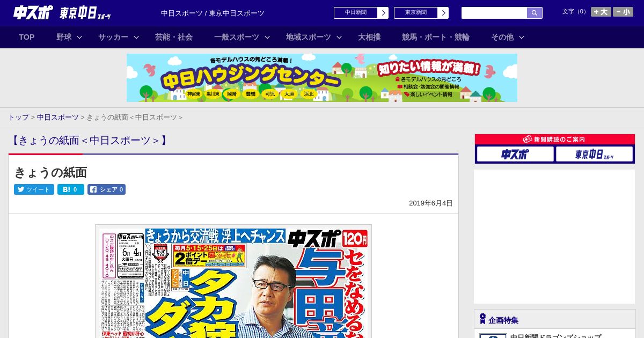The image size is (644, 338).
Task: Open 野球 menu
Action: (64, 37)
